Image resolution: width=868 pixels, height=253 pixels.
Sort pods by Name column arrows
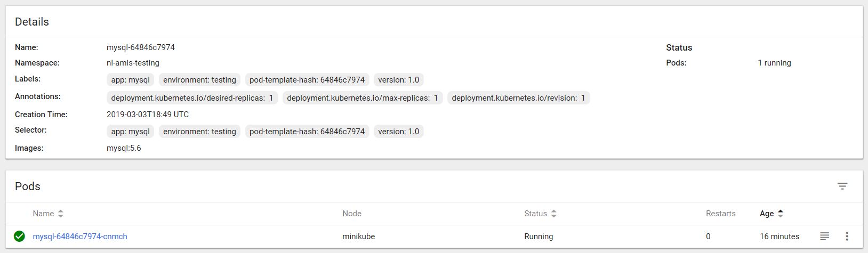point(61,214)
